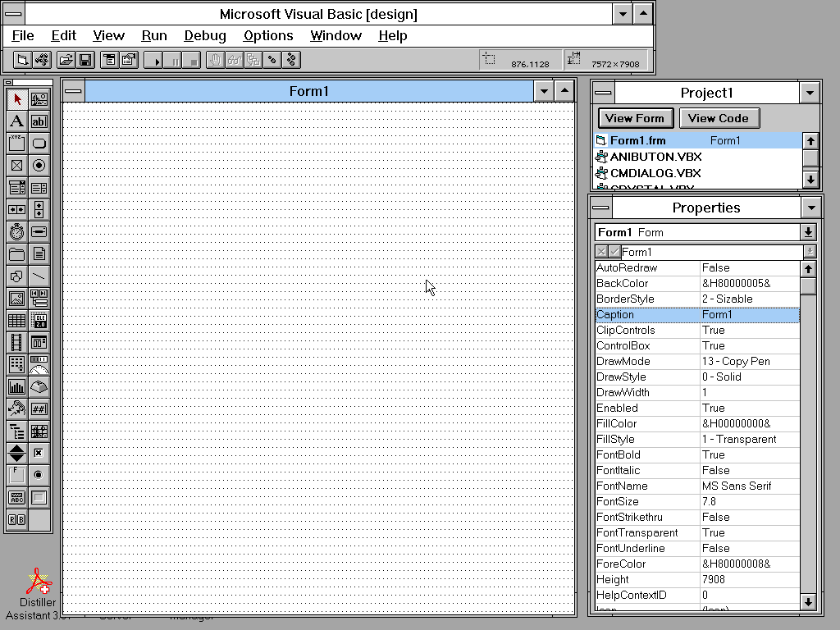Viewport: 840px width, 630px height.
Task: Open the Menu Design window icon
Action: tap(110, 59)
